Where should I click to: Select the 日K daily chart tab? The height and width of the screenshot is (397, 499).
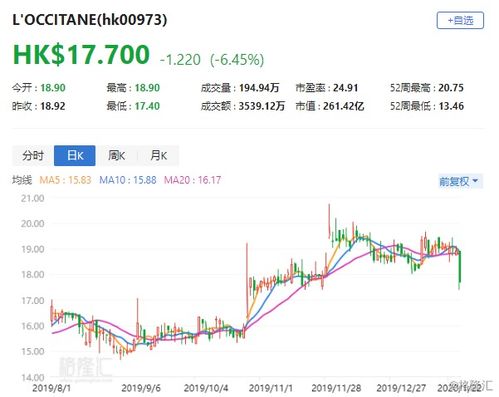coord(75,155)
